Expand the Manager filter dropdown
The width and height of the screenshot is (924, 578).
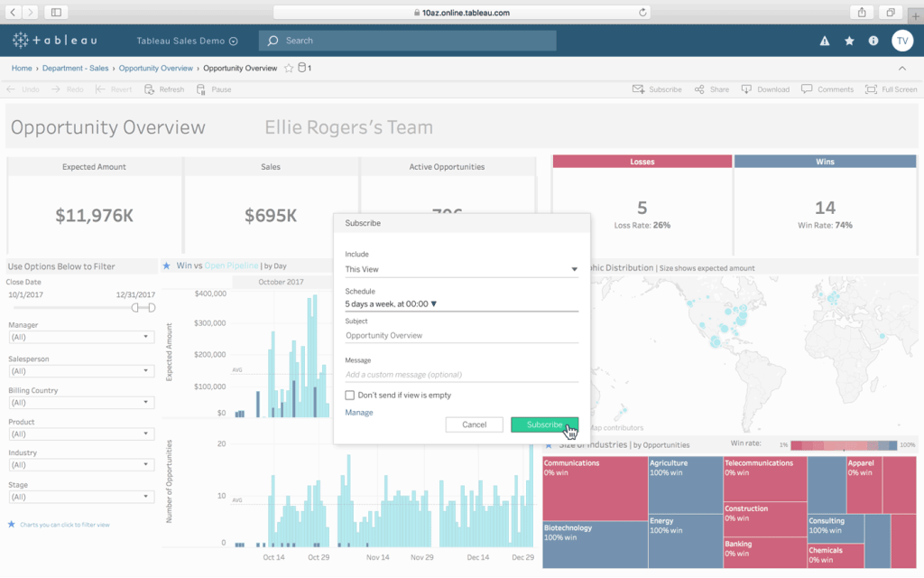pyautogui.click(x=80, y=337)
